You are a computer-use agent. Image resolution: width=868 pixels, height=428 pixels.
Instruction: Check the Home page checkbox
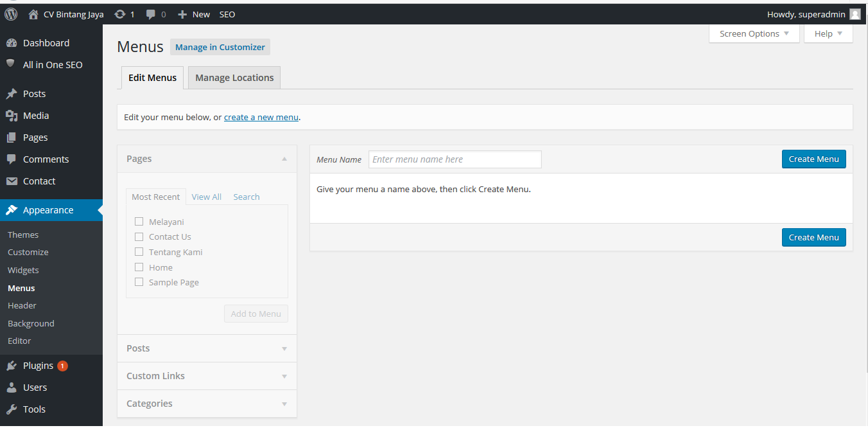coord(139,267)
